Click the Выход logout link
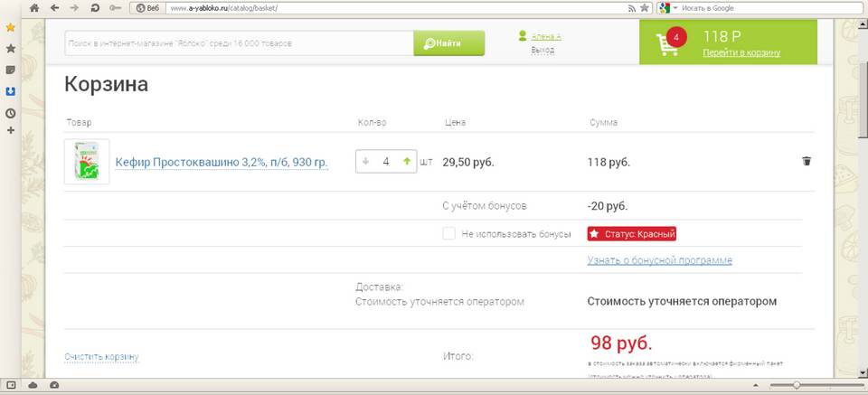 pyautogui.click(x=542, y=50)
